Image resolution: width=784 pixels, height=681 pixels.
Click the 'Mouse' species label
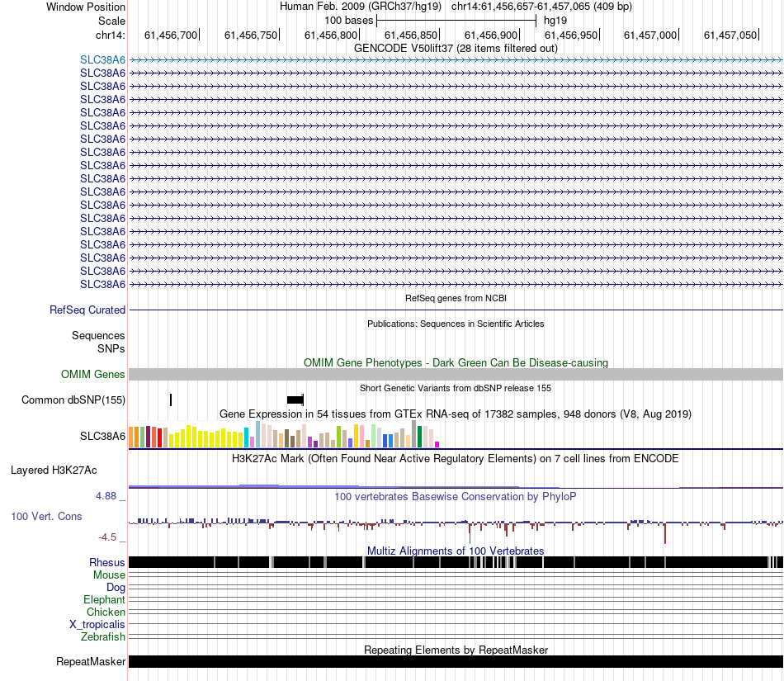tap(109, 575)
